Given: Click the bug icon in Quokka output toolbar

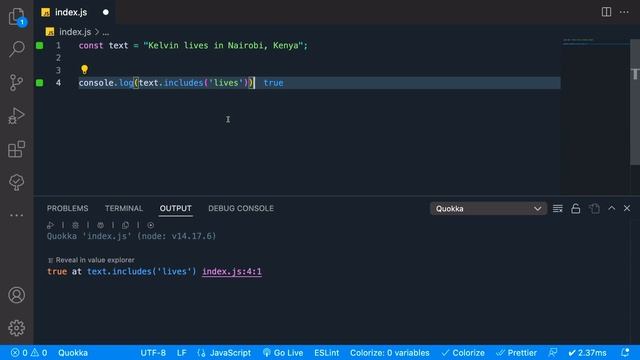Looking at the screenshot, I should [x=76, y=225].
